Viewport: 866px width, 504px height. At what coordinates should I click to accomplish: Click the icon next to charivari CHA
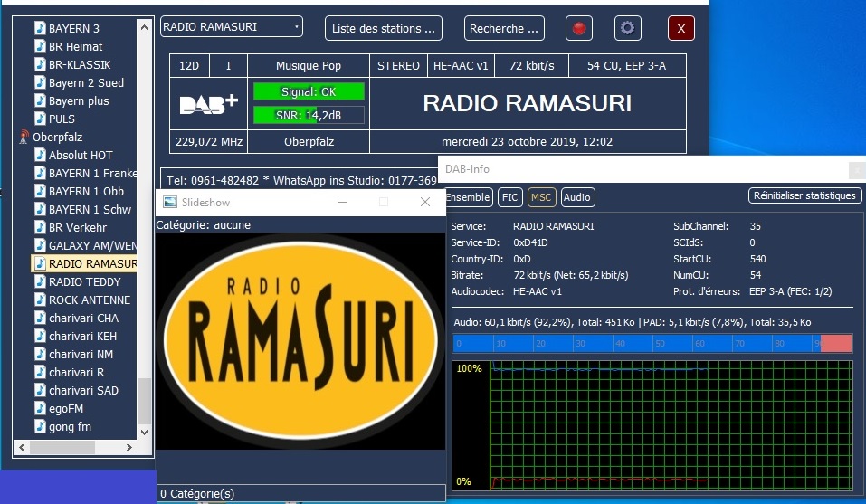[x=40, y=318]
